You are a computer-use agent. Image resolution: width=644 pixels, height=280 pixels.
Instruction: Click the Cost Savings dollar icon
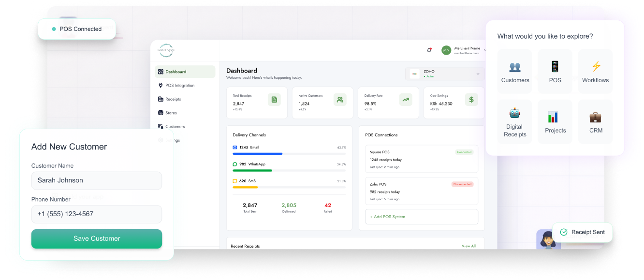[471, 100]
